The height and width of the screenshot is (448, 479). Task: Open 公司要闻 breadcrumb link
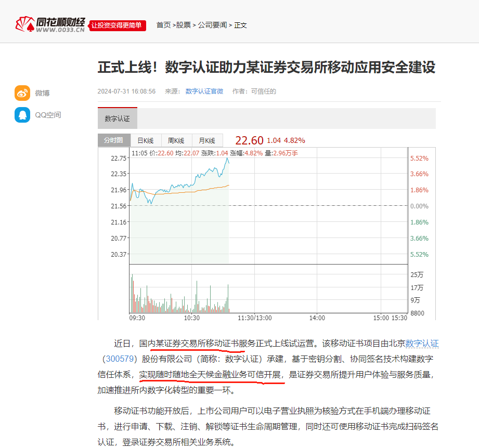pos(212,25)
